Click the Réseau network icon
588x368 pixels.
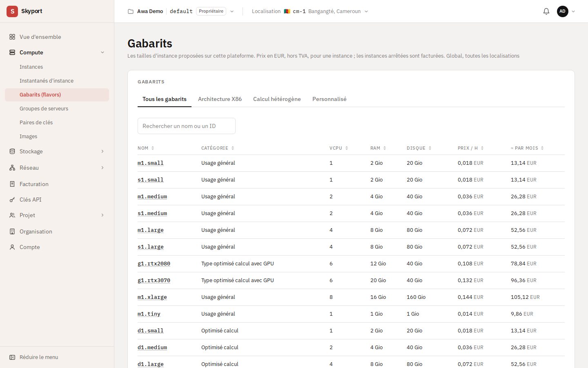pyautogui.click(x=12, y=168)
